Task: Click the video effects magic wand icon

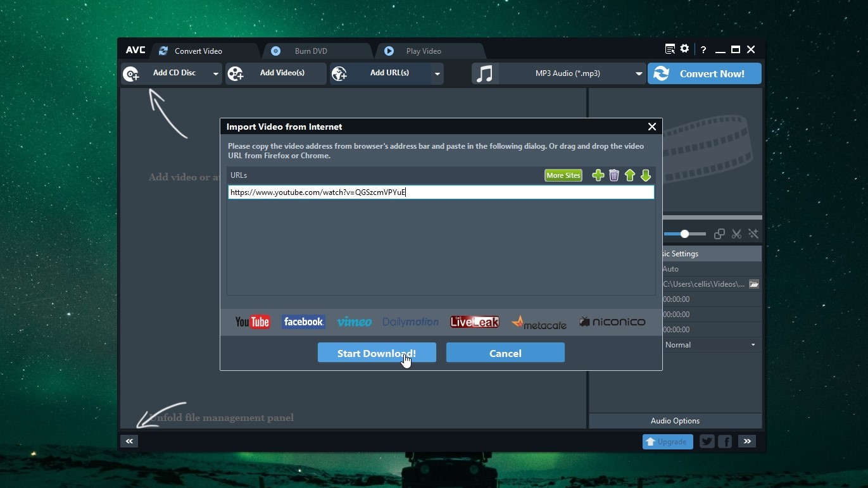Action: (753, 234)
